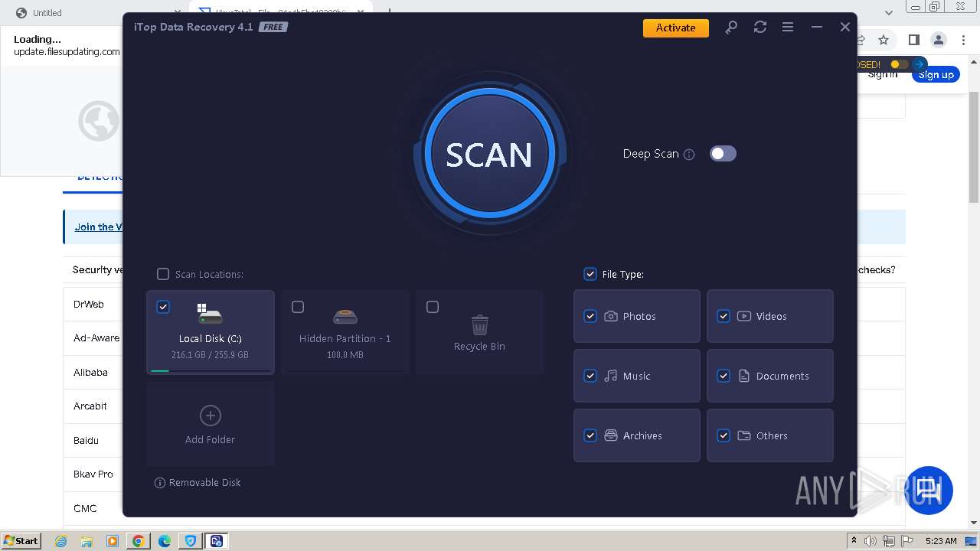The image size is (980, 551).
Task: Open the license key icon
Action: (x=731, y=28)
